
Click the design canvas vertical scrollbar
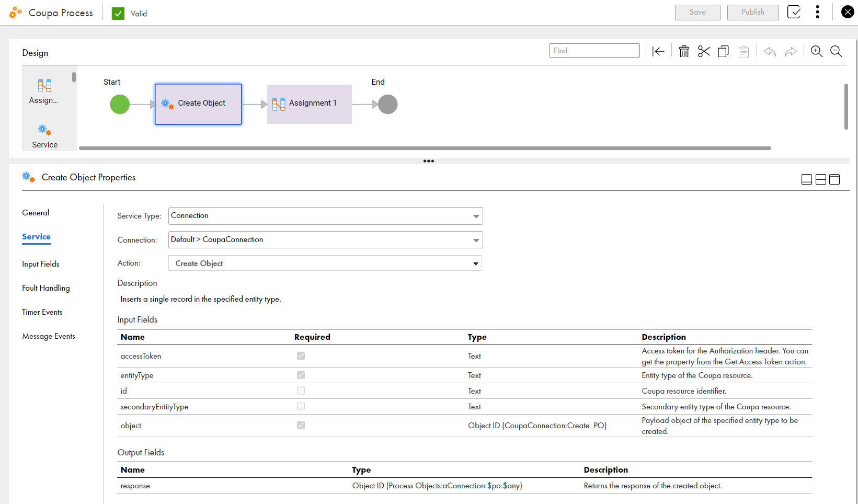pos(846,106)
